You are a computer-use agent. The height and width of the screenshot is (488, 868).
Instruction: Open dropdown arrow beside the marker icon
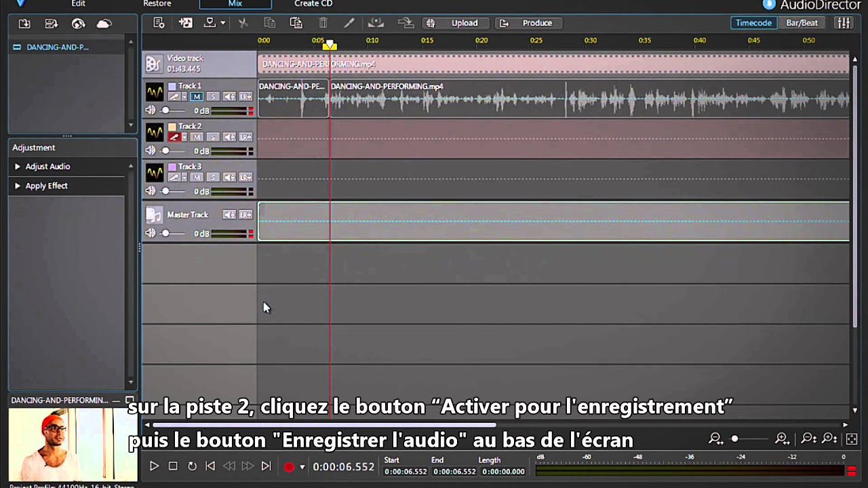click(x=222, y=23)
